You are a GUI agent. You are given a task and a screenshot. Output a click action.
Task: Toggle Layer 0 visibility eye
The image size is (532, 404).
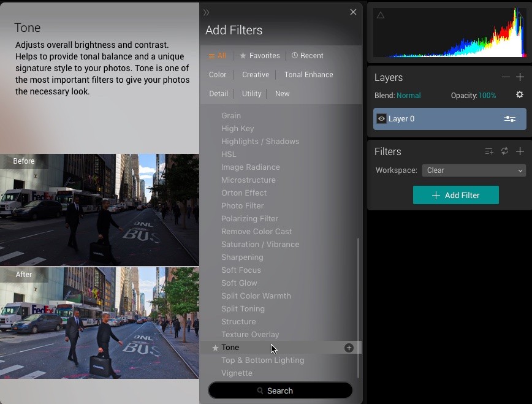(381, 119)
